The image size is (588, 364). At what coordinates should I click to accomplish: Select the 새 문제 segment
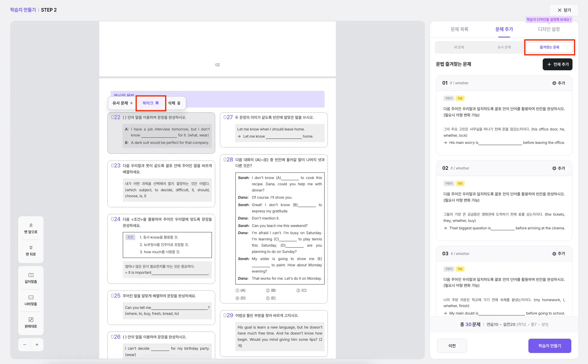tap(459, 47)
